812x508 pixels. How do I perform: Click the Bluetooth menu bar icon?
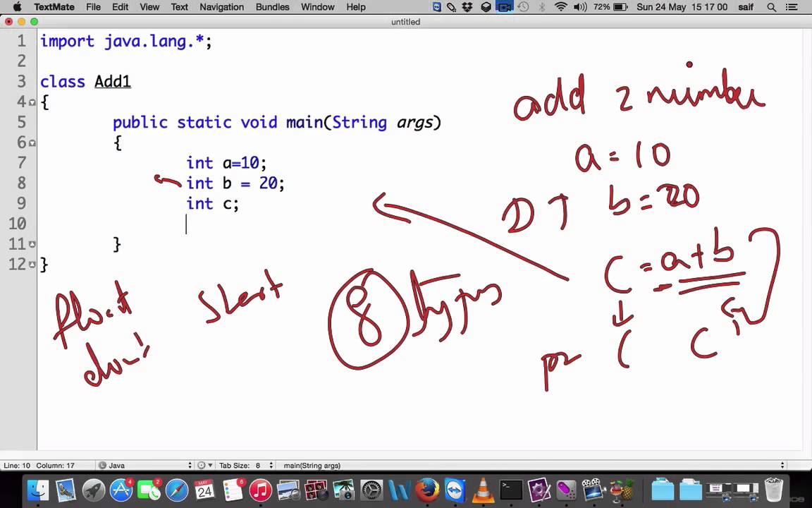click(541, 7)
